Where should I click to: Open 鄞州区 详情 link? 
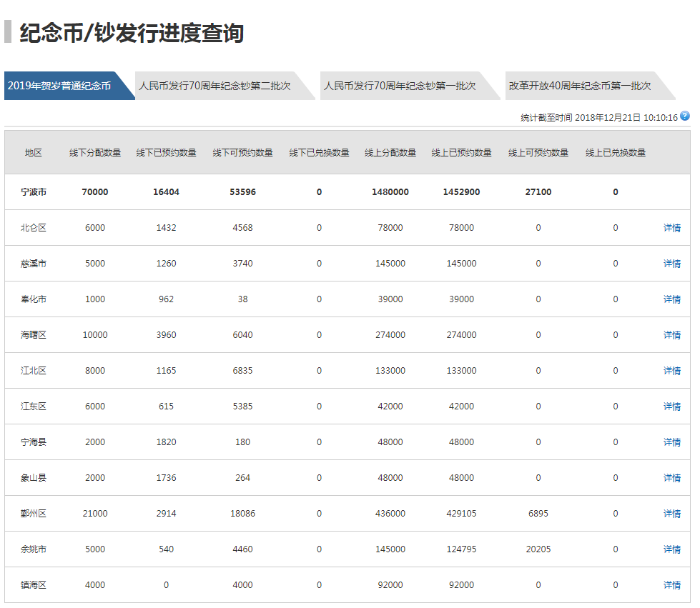coord(671,514)
